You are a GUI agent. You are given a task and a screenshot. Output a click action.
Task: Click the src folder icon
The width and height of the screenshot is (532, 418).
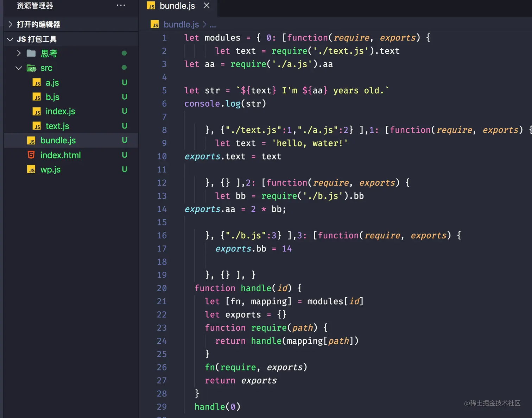click(x=31, y=68)
